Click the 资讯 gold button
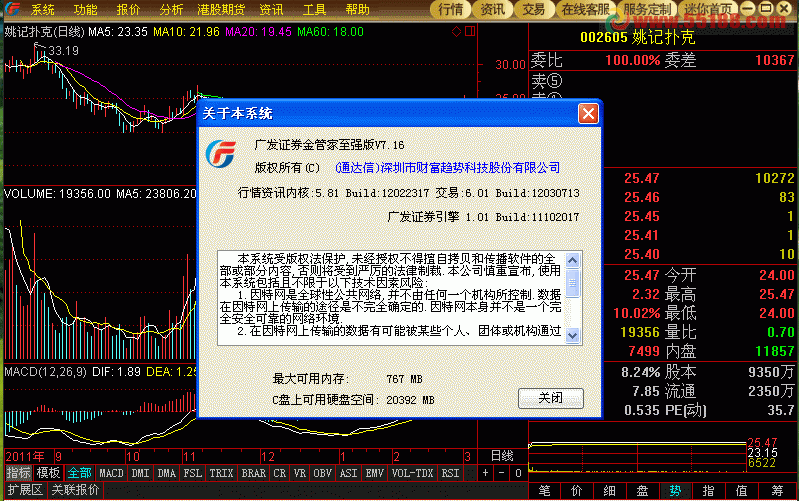This screenshot has width=799, height=501. point(492,9)
